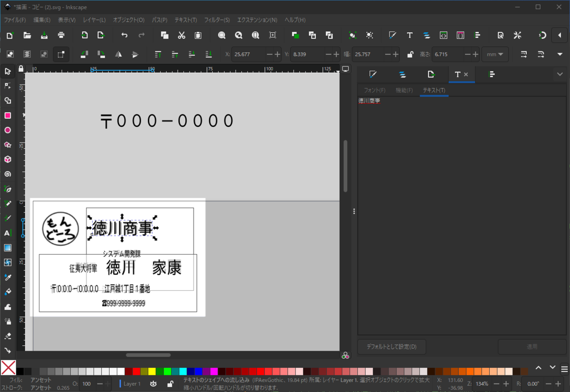This screenshot has height=392, width=570.
Task: Raise selection to top
Action: (158, 54)
